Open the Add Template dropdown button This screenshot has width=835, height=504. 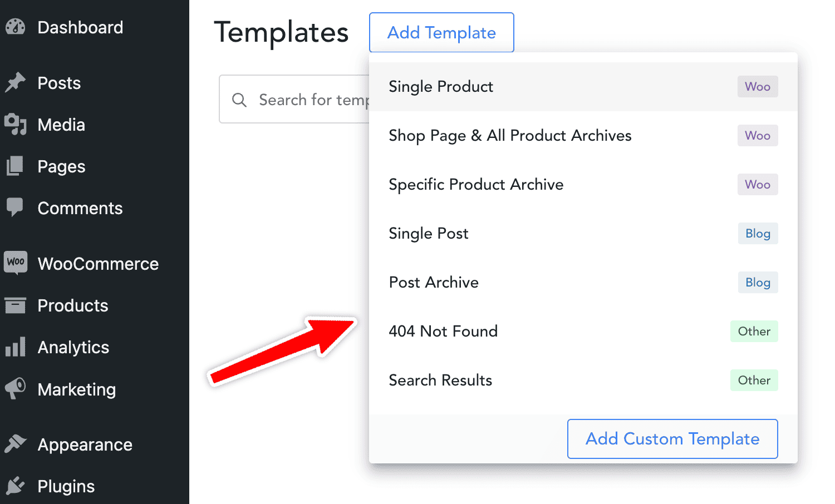click(x=441, y=32)
